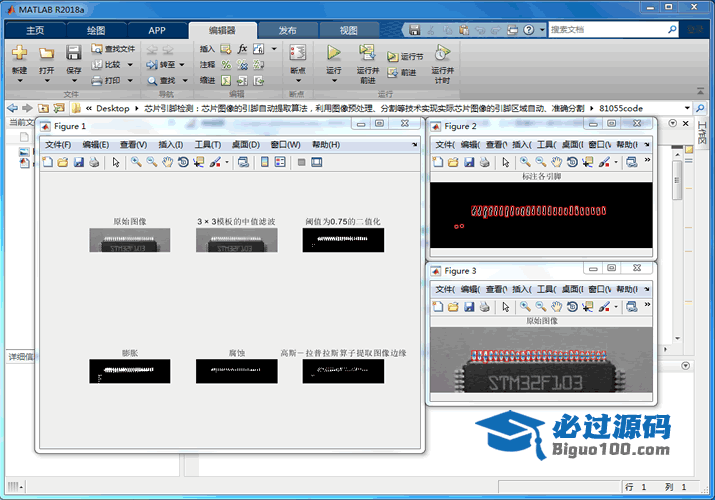Toggle Edit Plot arrow in Figure 1 toolbar

[116, 162]
